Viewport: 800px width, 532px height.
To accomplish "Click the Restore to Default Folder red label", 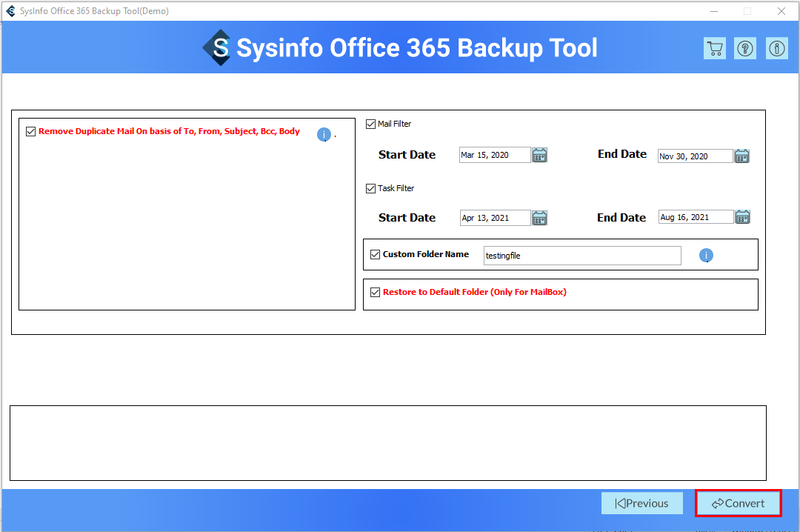I will (x=475, y=292).
